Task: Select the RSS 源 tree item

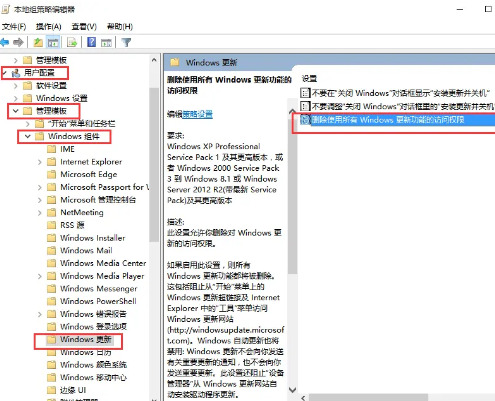Action: coord(72,225)
